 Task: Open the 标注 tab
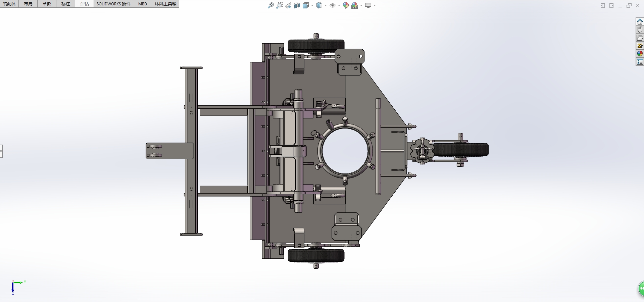tap(66, 4)
